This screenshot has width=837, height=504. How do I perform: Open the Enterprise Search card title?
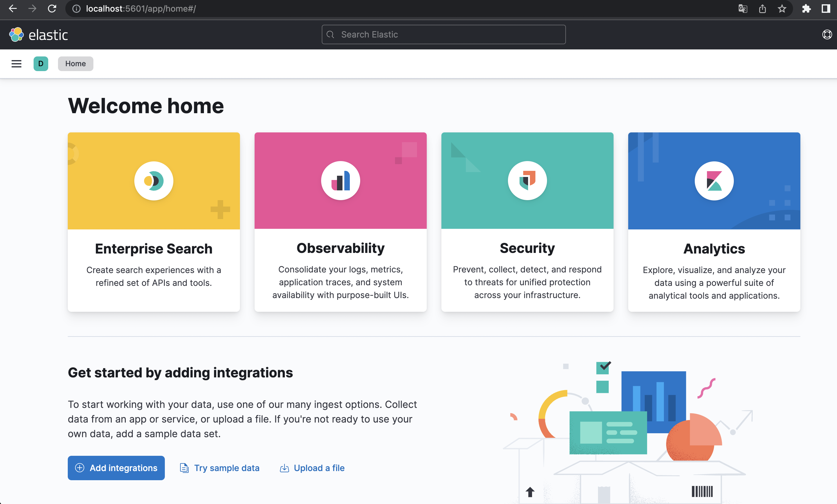[x=154, y=249]
